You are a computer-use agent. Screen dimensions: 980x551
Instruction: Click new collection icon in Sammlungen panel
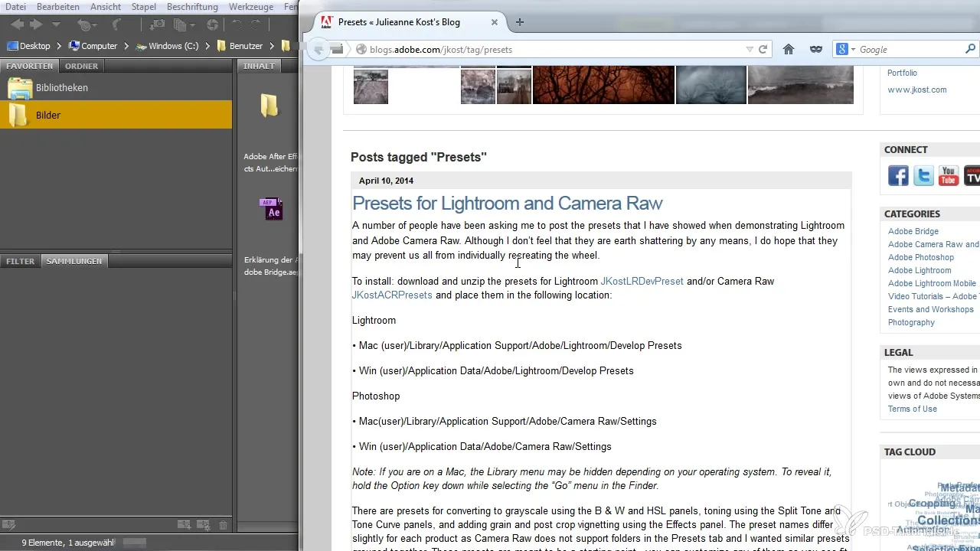(184, 525)
